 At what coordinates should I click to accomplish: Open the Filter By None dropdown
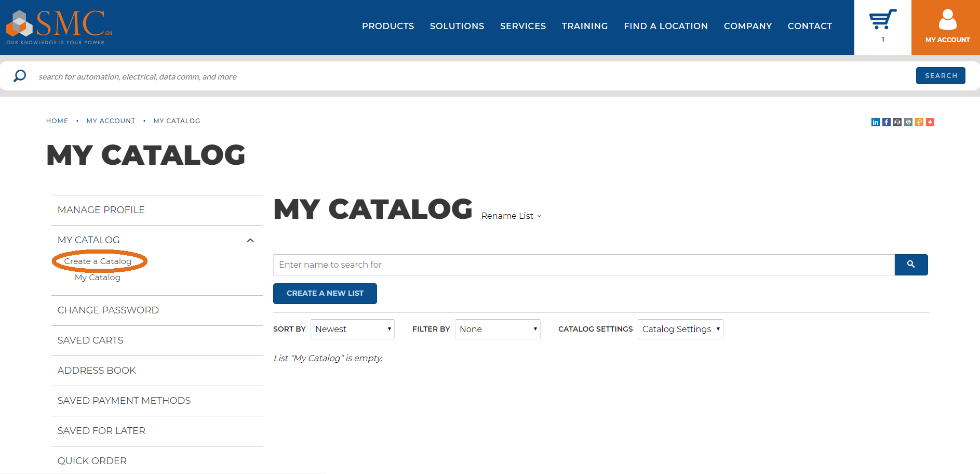pyautogui.click(x=497, y=329)
